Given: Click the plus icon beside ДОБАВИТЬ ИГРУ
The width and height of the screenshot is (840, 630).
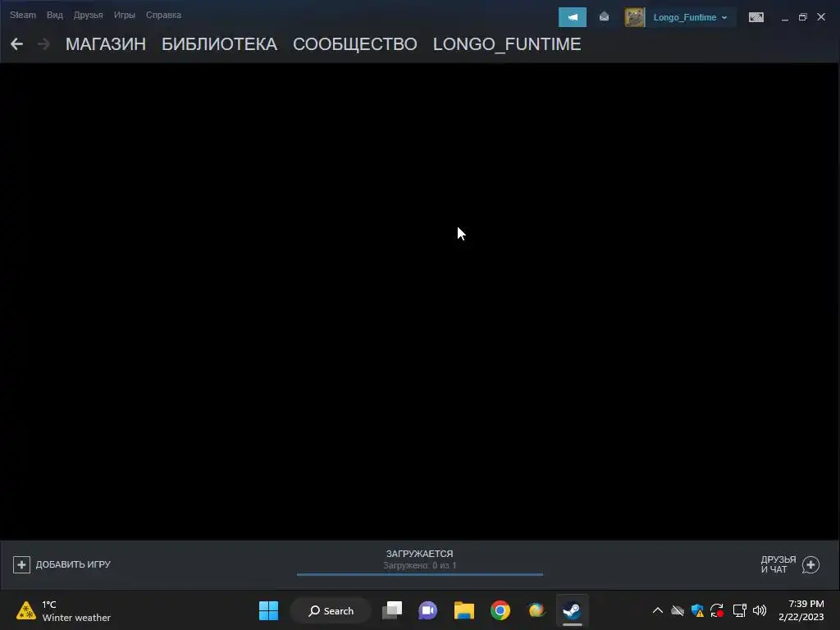Looking at the screenshot, I should (21, 564).
